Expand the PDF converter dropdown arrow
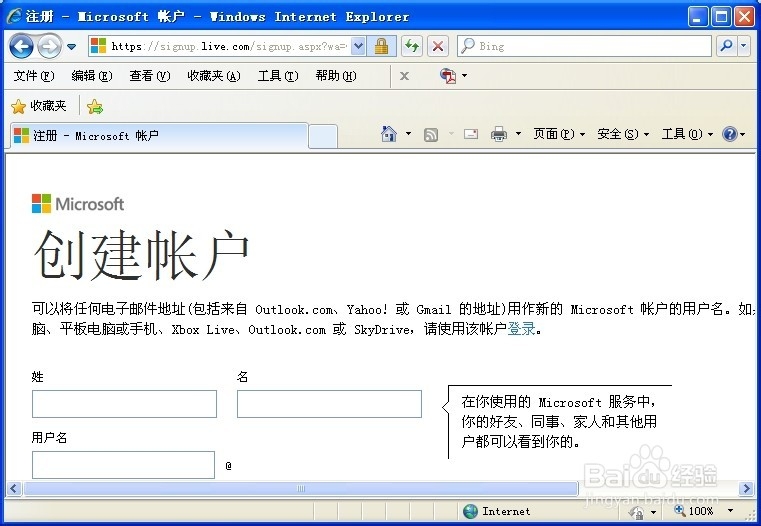This screenshot has height=526, width=761. tap(464, 76)
